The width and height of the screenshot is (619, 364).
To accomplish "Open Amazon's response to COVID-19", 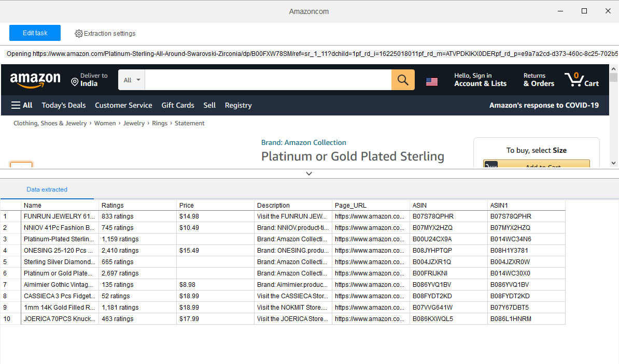I will [x=544, y=105].
